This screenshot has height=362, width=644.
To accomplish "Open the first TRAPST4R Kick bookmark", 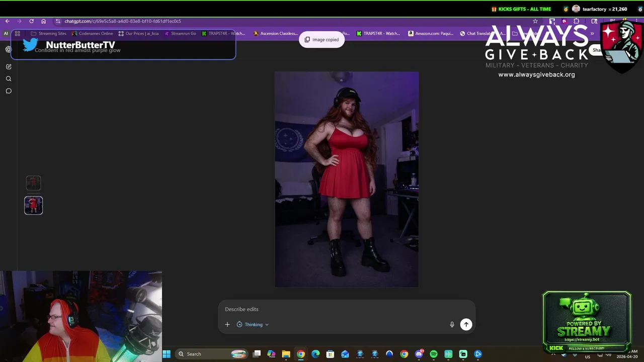I will click(x=223, y=34).
